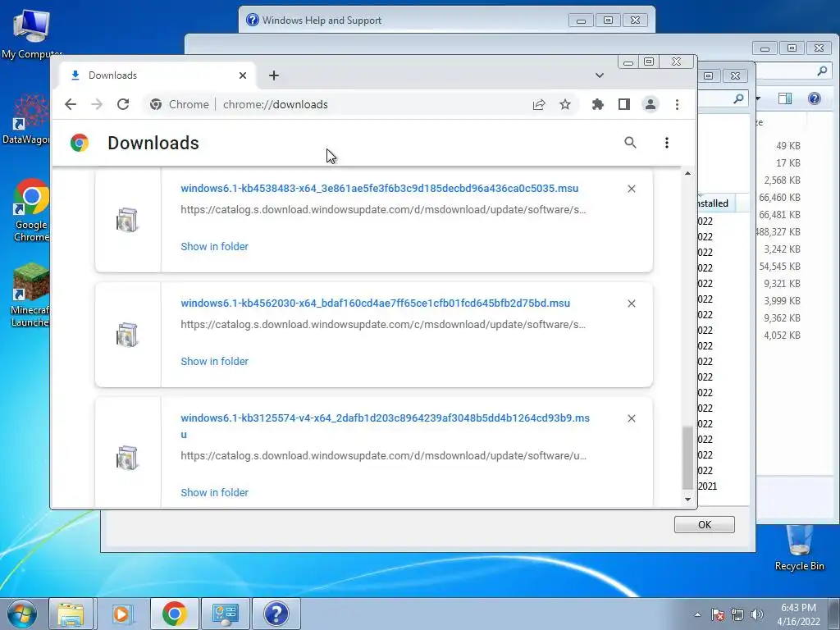This screenshot has width=840, height=630.
Task: Open Minecraft Launcher desktop shortcut
Action: pyautogui.click(x=30, y=294)
